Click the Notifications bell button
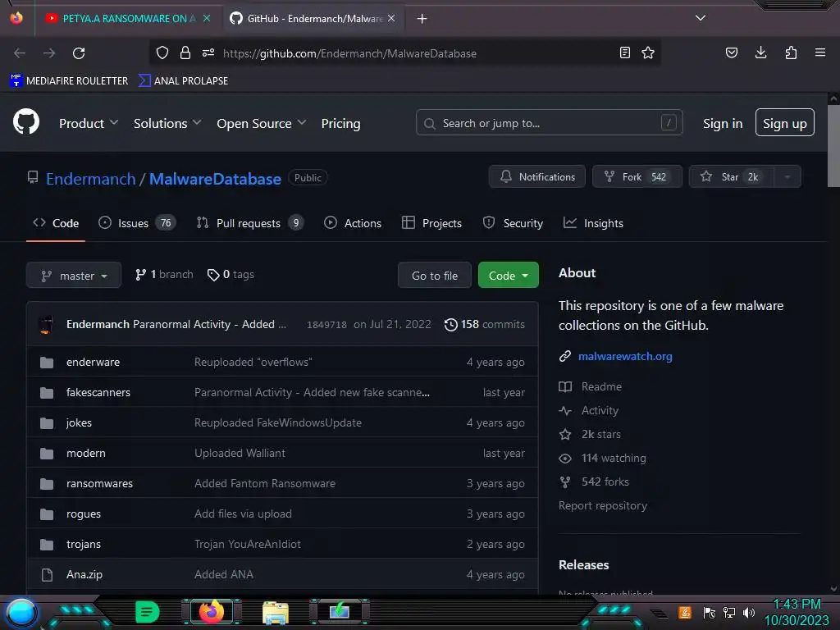 point(536,176)
